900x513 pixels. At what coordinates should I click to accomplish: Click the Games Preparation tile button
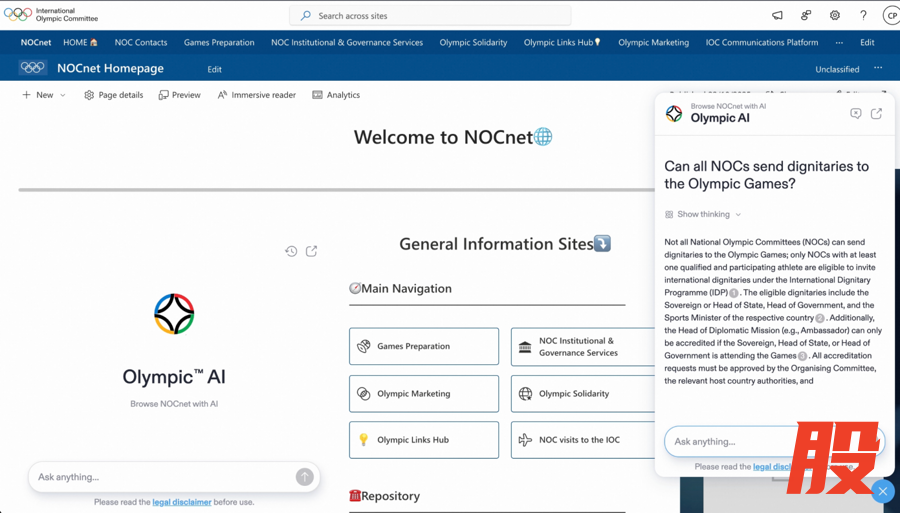(x=424, y=347)
